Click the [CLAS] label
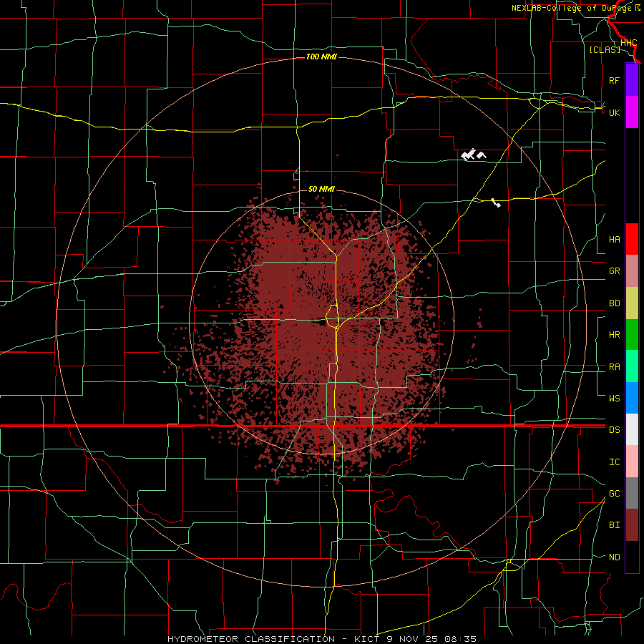644x644 pixels. coord(605,49)
